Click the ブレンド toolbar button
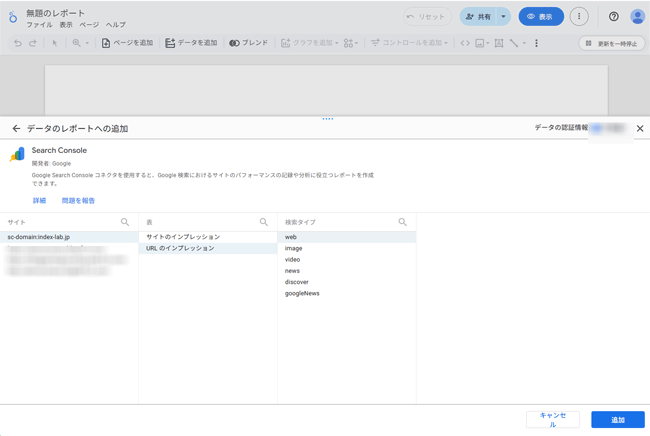Screen dimensions: 650x436 pos(248,43)
